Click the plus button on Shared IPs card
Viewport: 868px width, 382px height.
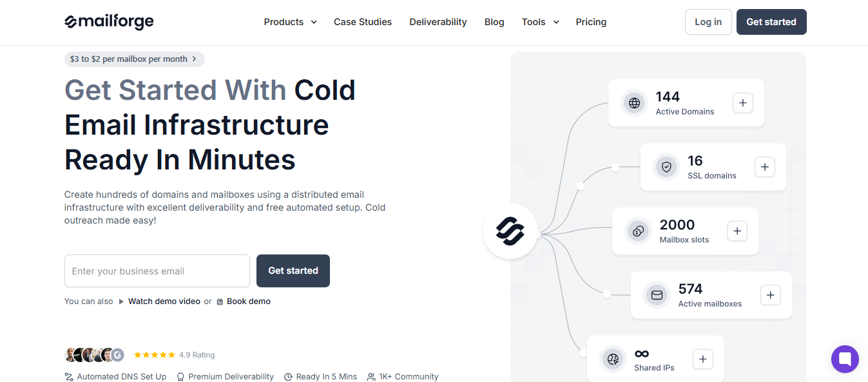click(702, 359)
